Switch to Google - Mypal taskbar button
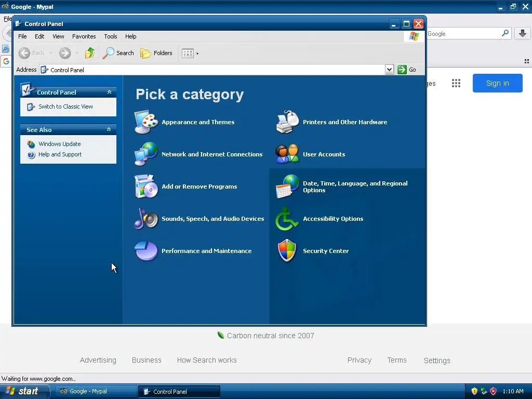Viewport: 532px width, 399px height. [x=96, y=392]
